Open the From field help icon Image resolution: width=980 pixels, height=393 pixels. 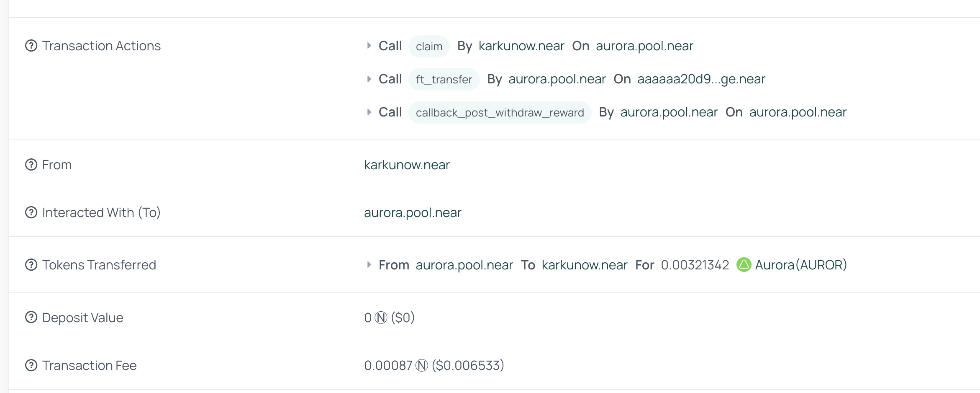[x=31, y=165]
